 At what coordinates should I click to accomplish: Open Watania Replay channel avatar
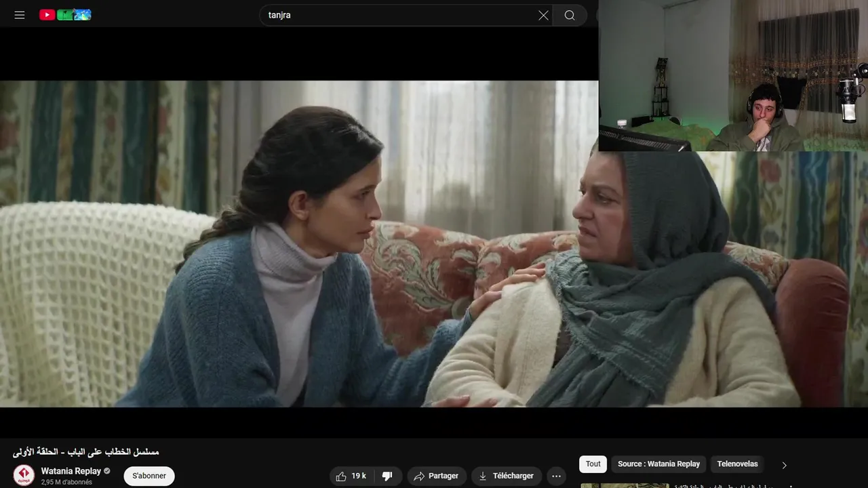tap(24, 475)
